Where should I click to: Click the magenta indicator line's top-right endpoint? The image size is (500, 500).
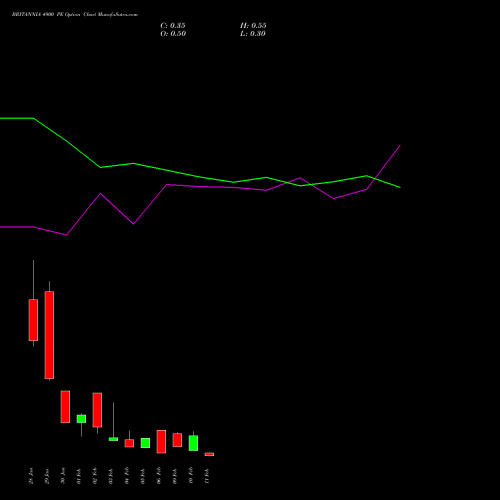(x=400, y=146)
